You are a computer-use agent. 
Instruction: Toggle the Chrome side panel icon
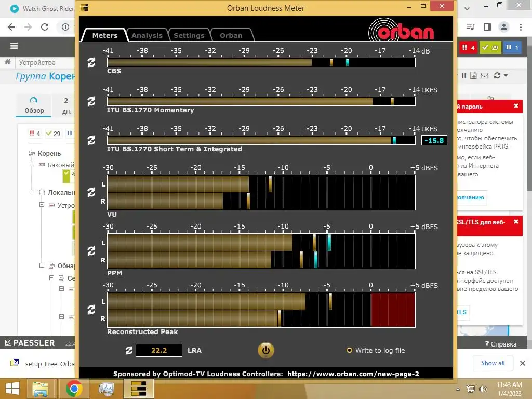[x=487, y=27]
